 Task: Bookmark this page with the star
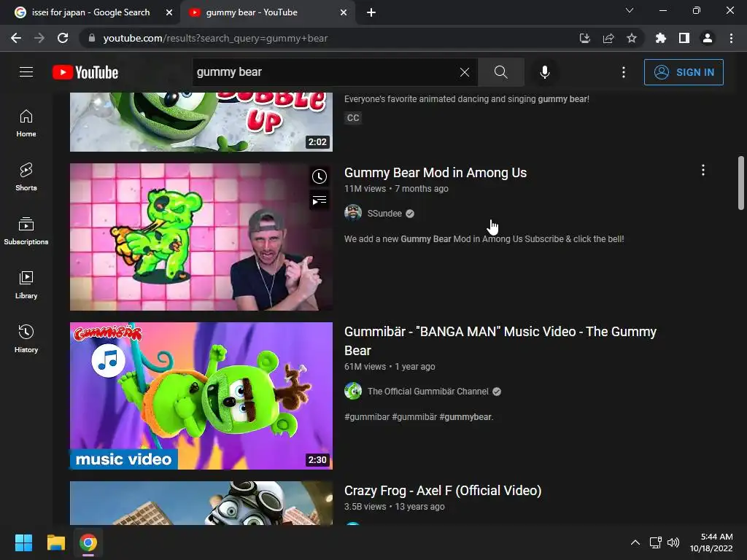click(632, 38)
